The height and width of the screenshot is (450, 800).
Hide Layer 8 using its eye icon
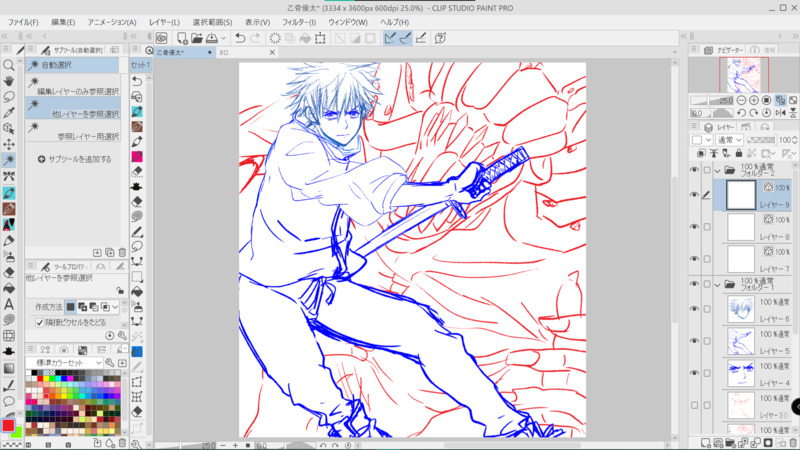694,227
